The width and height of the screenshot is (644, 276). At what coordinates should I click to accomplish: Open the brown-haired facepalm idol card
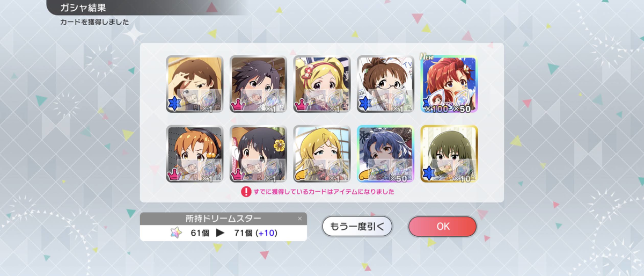point(194,84)
